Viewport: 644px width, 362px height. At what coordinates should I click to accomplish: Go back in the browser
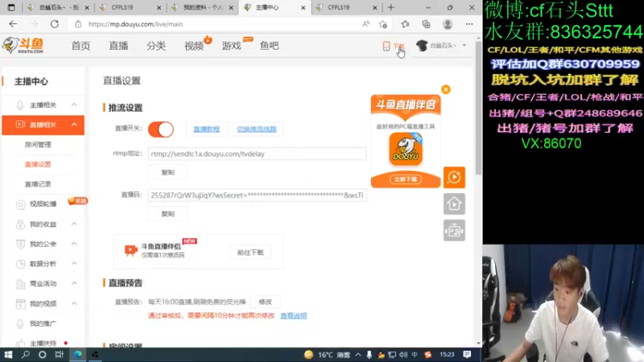pos(13,24)
